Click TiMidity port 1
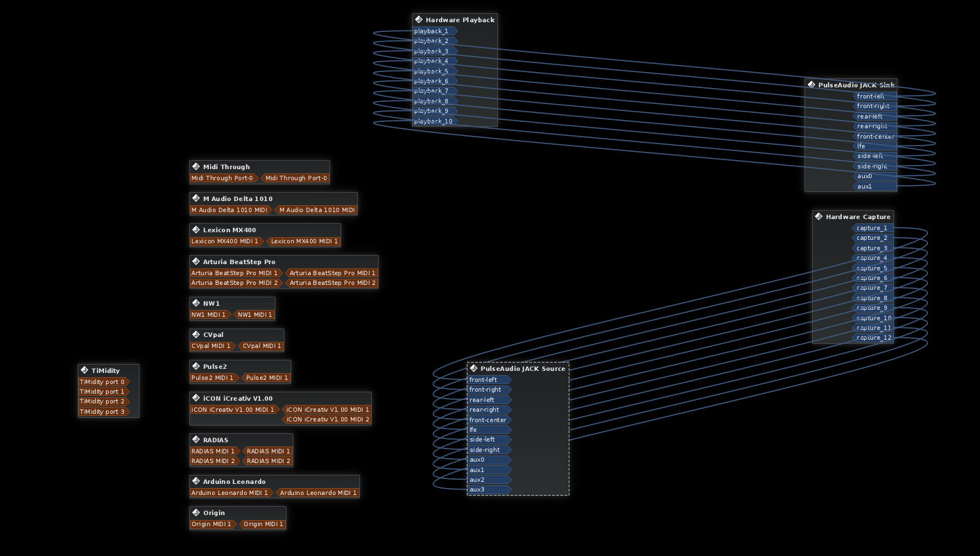Viewport: 980px width, 556px height. 104,392
